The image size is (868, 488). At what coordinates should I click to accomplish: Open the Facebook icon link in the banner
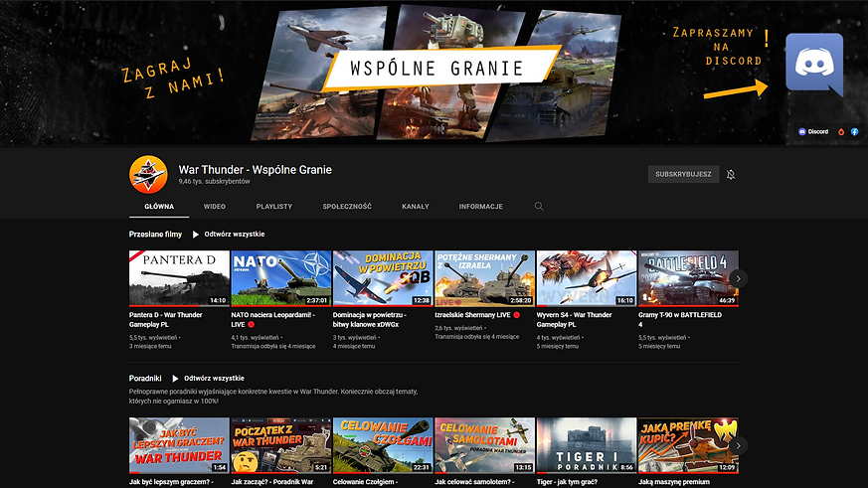click(855, 131)
